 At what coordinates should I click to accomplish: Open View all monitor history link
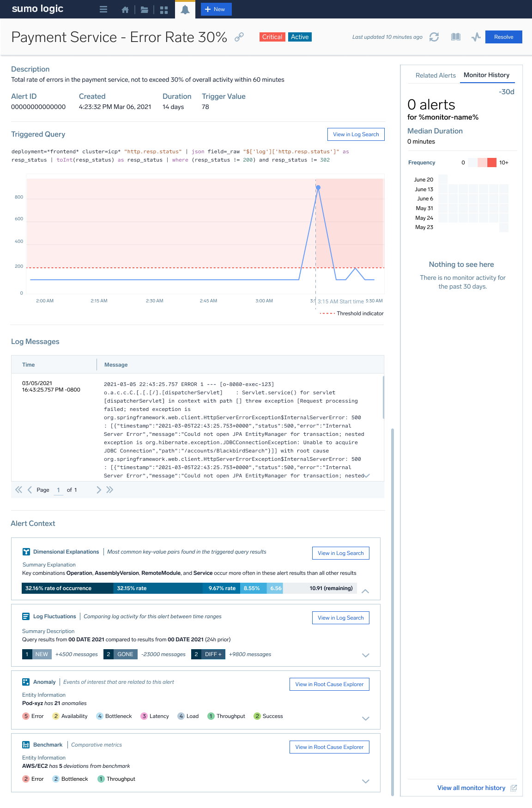pos(472,788)
